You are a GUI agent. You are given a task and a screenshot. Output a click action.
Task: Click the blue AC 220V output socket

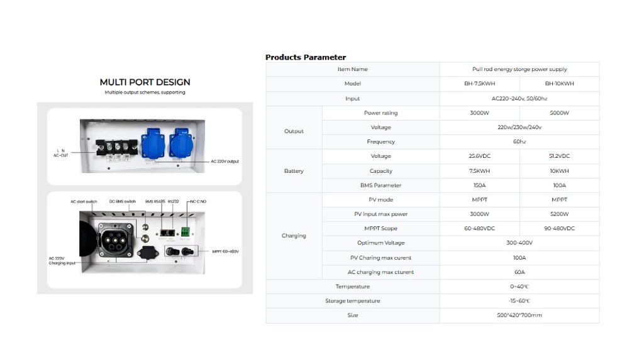pyautogui.click(x=153, y=145)
